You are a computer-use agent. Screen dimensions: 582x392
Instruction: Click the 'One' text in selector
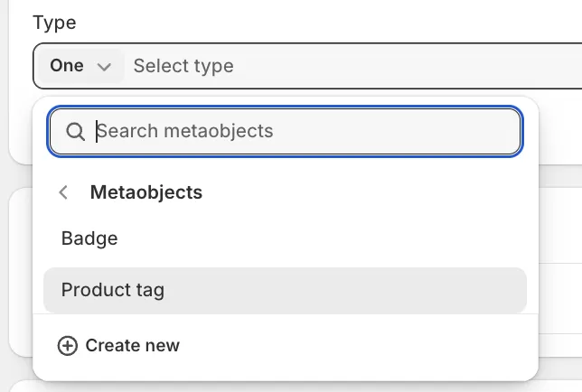pos(67,66)
